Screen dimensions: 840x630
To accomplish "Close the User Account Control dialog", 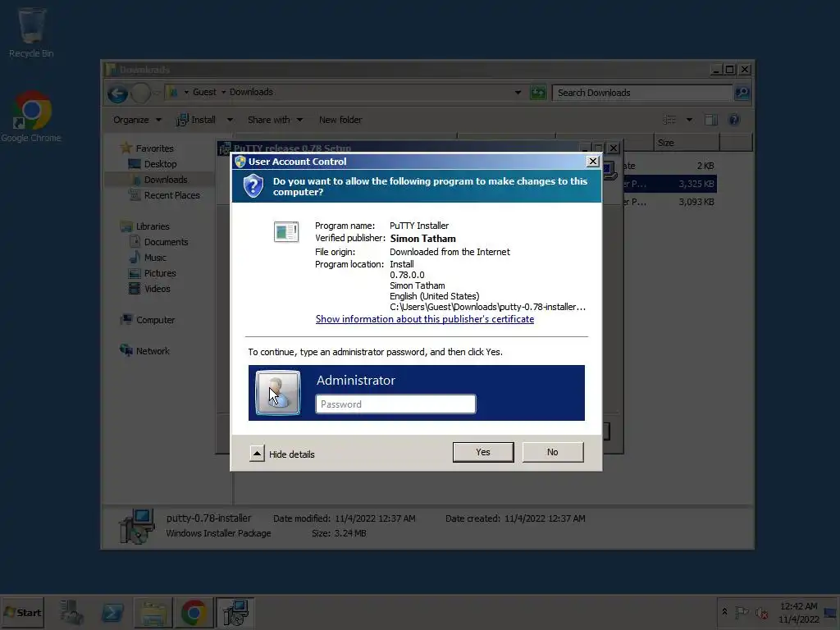I will click(x=592, y=162).
